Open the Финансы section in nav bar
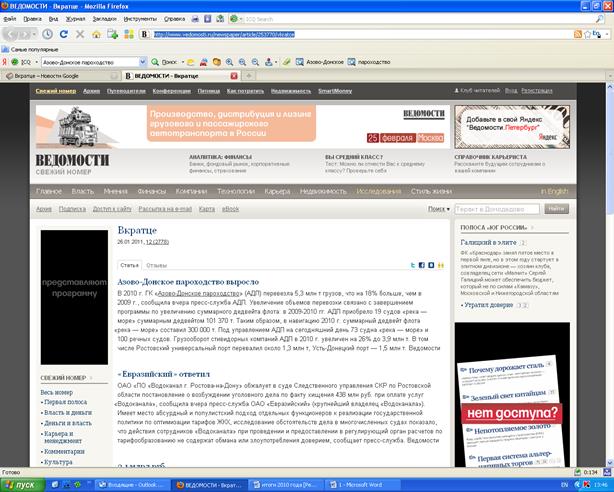Screen dimensions: 614x492 [x=152, y=191]
